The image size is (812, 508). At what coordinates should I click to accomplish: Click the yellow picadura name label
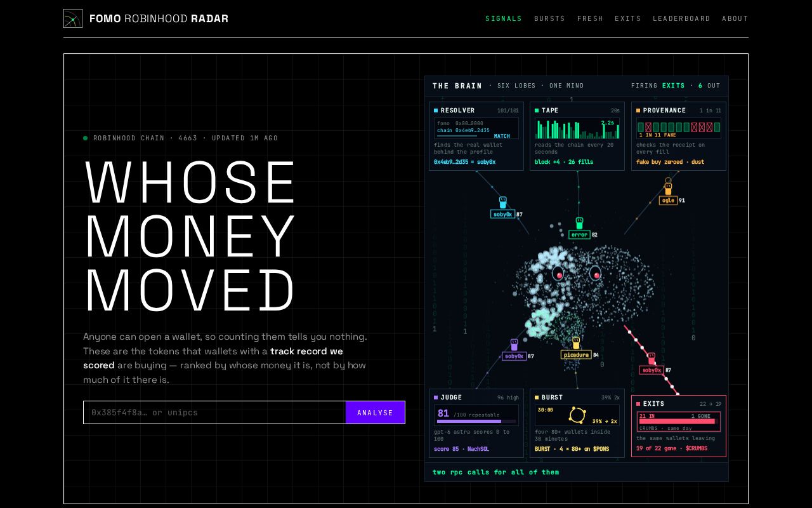[x=576, y=356]
